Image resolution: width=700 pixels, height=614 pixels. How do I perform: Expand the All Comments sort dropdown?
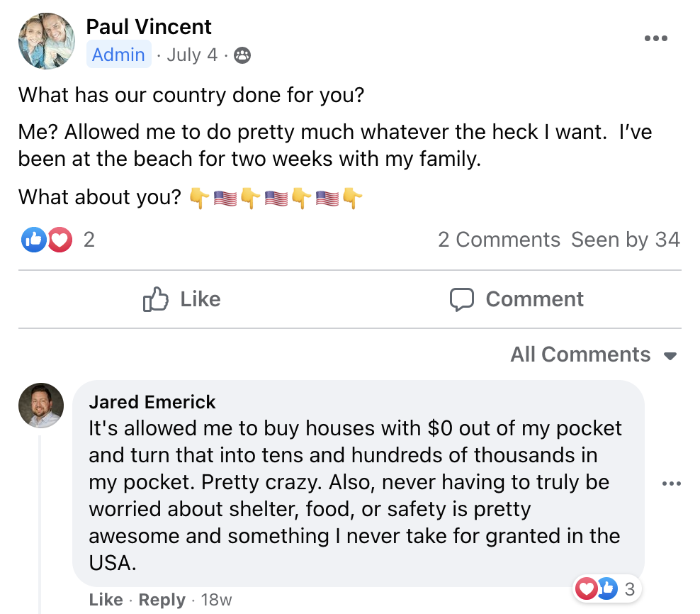[x=580, y=355]
